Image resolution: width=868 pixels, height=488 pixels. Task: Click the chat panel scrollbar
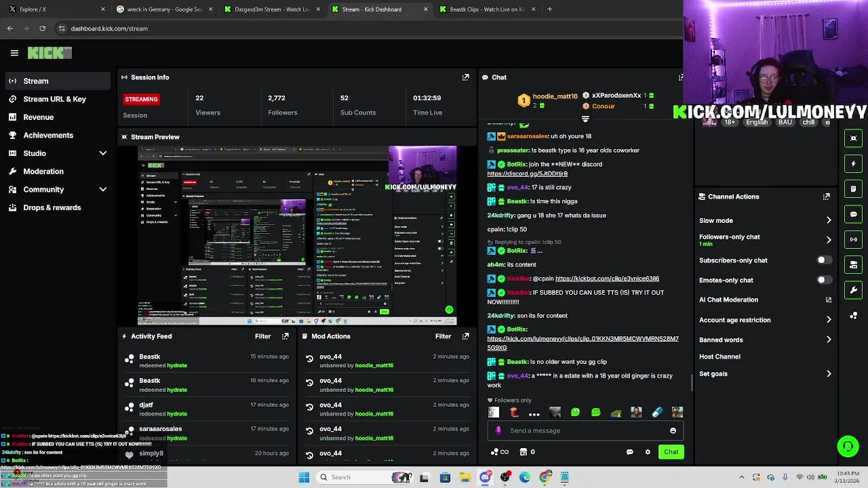[x=691, y=383]
